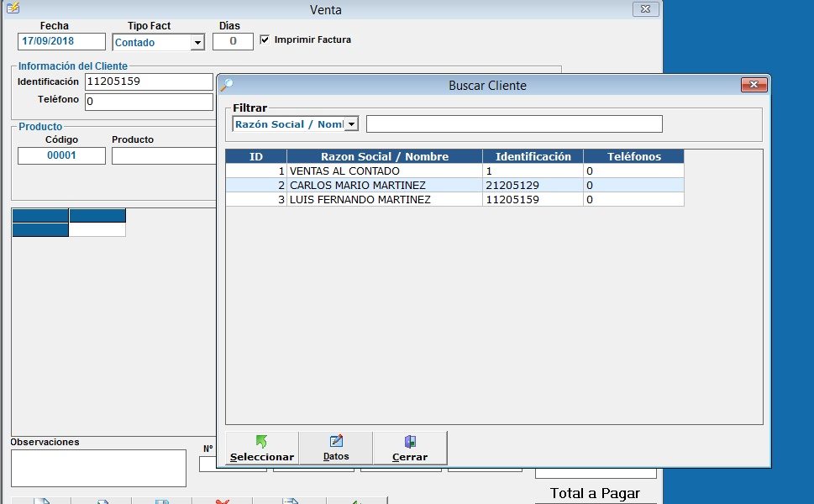Sort by the Razon Social / Nombre column header

(x=384, y=156)
